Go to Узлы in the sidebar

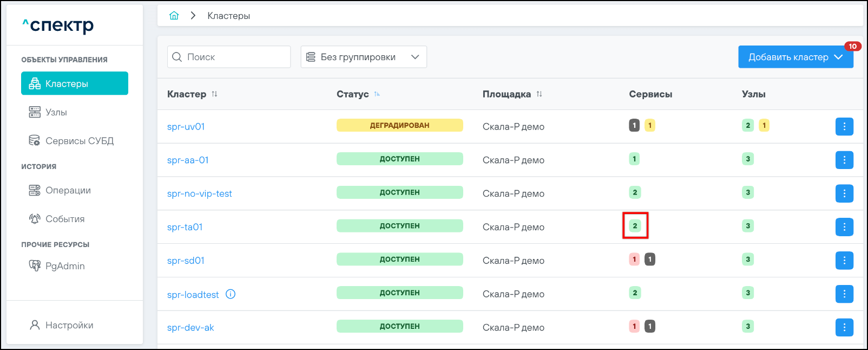[56, 112]
